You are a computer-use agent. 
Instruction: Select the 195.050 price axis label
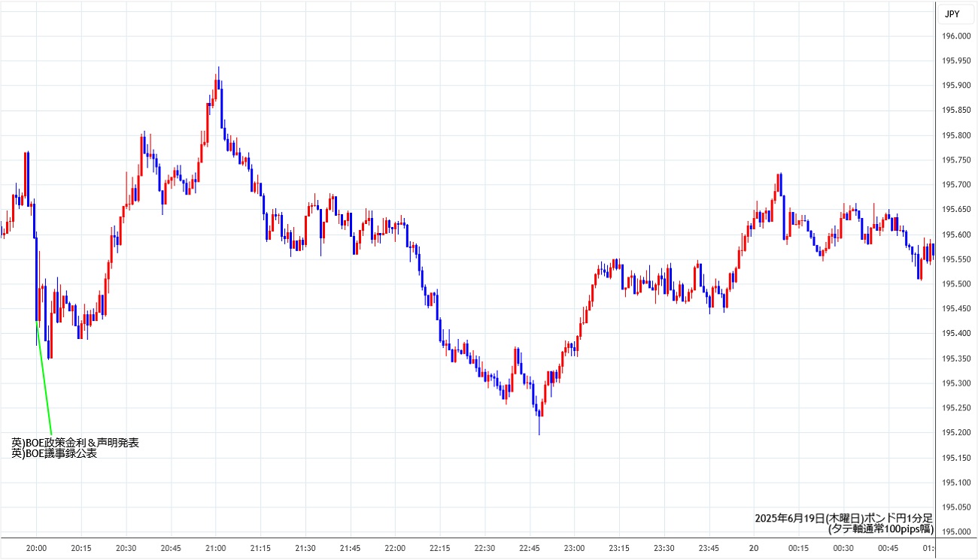[x=957, y=507]
